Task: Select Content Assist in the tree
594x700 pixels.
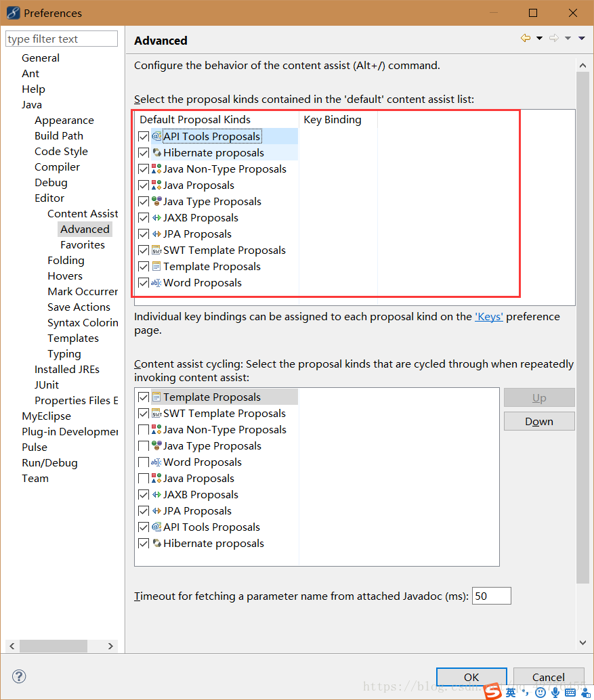Action: coord(83,214)
